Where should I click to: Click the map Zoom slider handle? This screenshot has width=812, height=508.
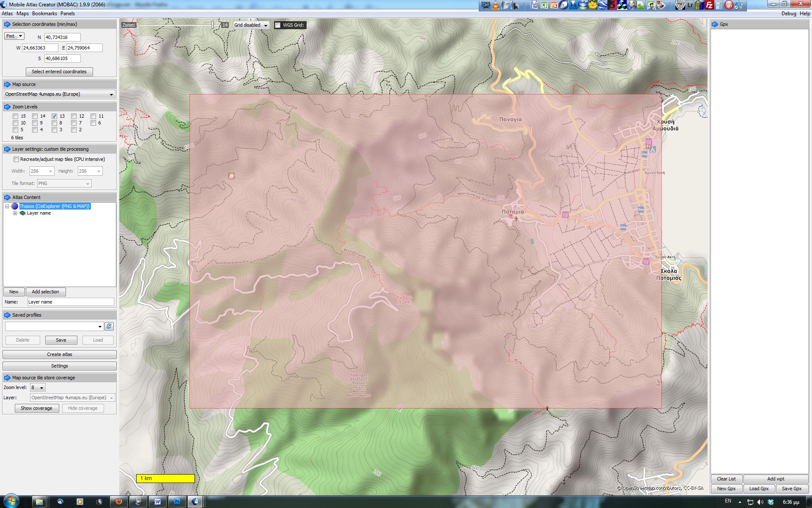coord(213,25)
